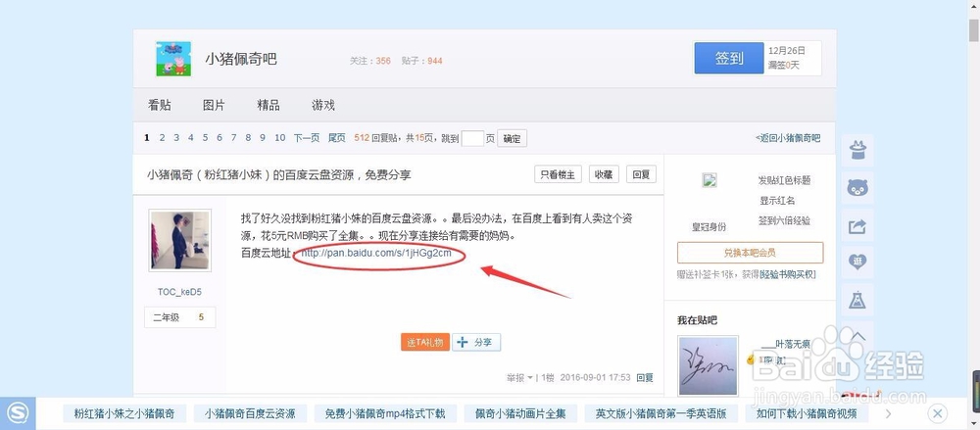The image size is (980, 430).
Task: Open the poster's avatar photo
Action: tap(180, 241)
